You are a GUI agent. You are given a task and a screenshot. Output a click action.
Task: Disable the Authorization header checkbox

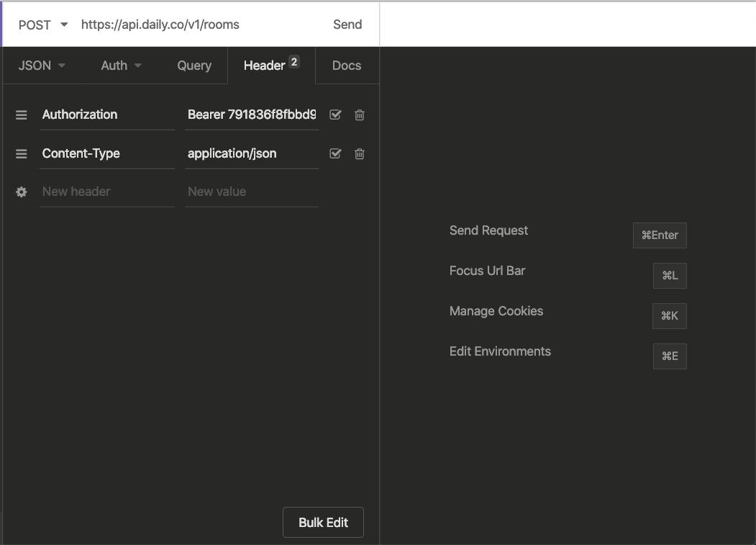click(335, 114)
